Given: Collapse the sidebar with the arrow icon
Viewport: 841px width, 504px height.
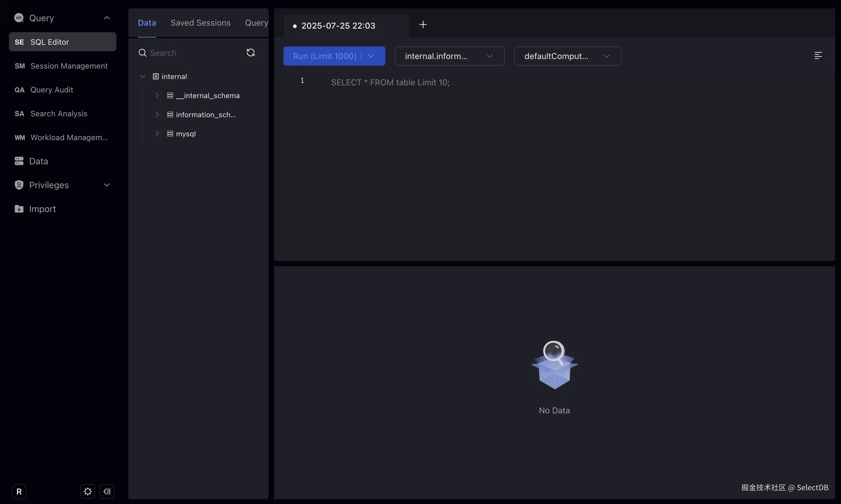Looking at the screenshot, I should point(107,491).
